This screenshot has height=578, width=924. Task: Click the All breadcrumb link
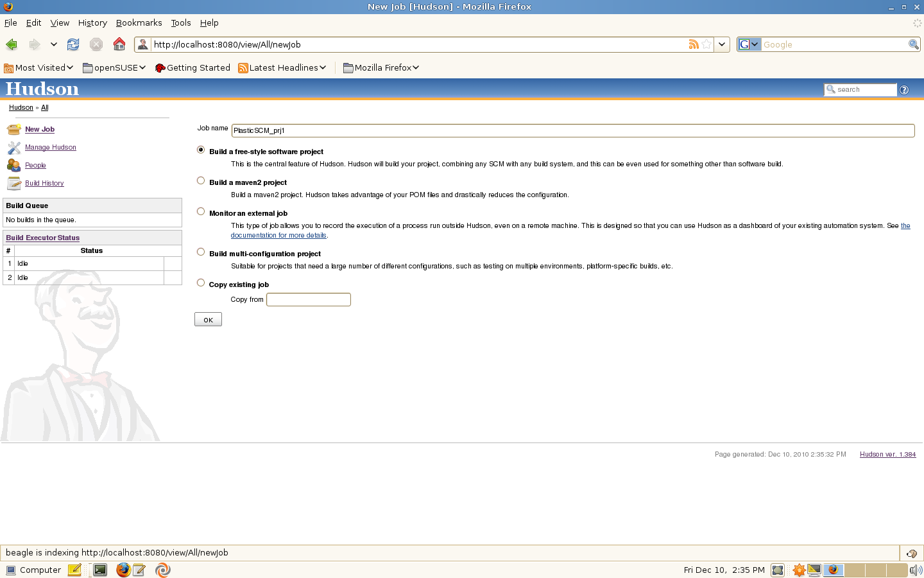point(45,107)
